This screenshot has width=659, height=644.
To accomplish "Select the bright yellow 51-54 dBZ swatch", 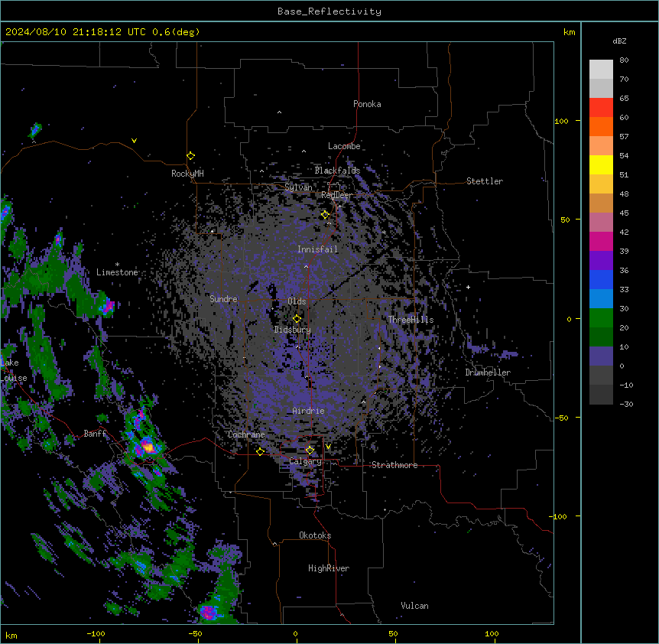I will click(601, 164).
